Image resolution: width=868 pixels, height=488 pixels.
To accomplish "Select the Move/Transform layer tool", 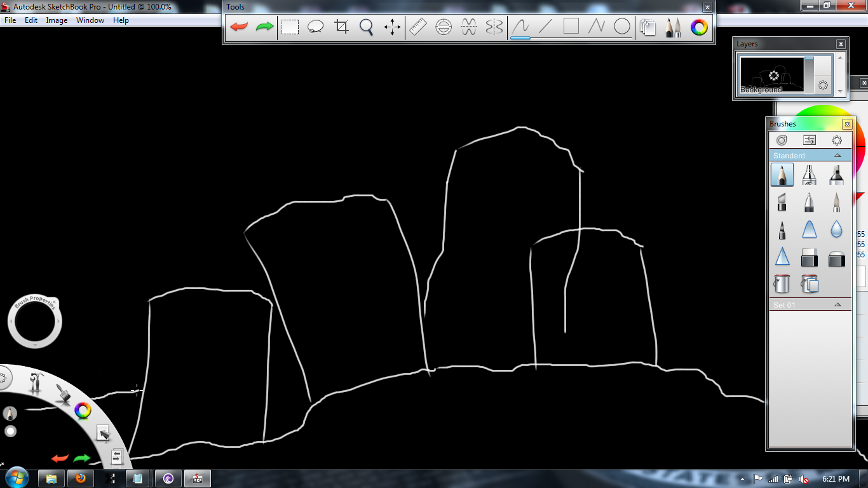I will pyautogui.click(x=392, y=27).
